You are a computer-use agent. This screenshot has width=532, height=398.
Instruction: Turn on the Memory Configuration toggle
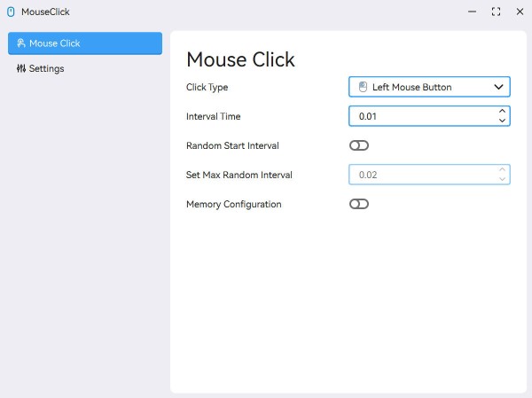[359, 204]
